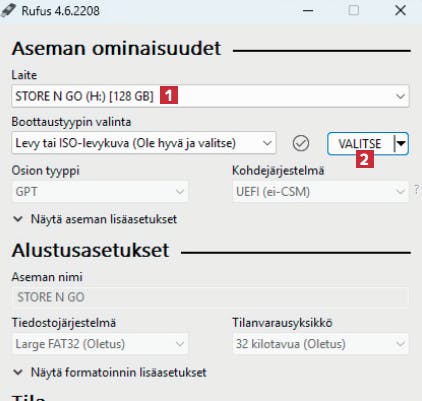The width and height of the screenshot is (422, 401).
Task: Click the question mark help icon
Action: pos(417,189)
